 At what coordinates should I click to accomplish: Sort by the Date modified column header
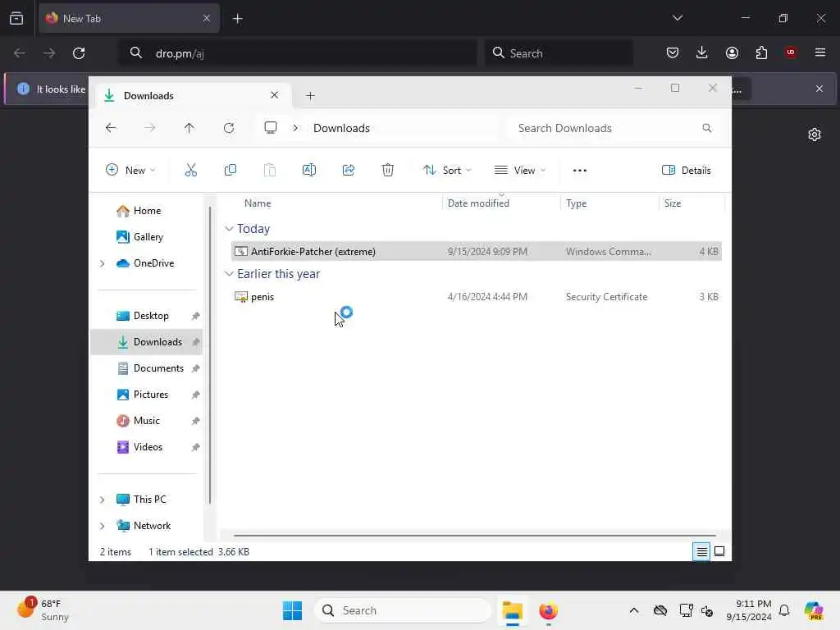(478, 203)
